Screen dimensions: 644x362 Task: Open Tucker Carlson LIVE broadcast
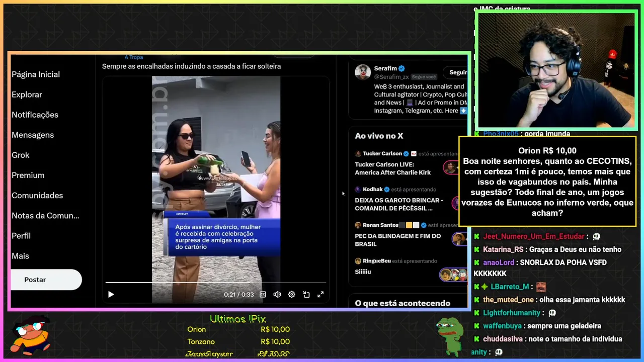[393, 168]
